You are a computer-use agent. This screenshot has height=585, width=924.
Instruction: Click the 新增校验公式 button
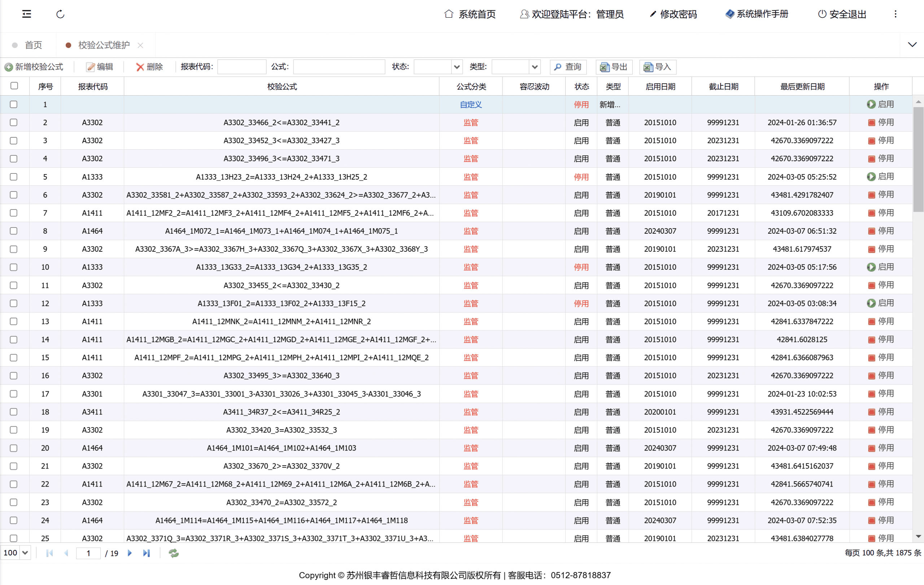tap(34, 67)
